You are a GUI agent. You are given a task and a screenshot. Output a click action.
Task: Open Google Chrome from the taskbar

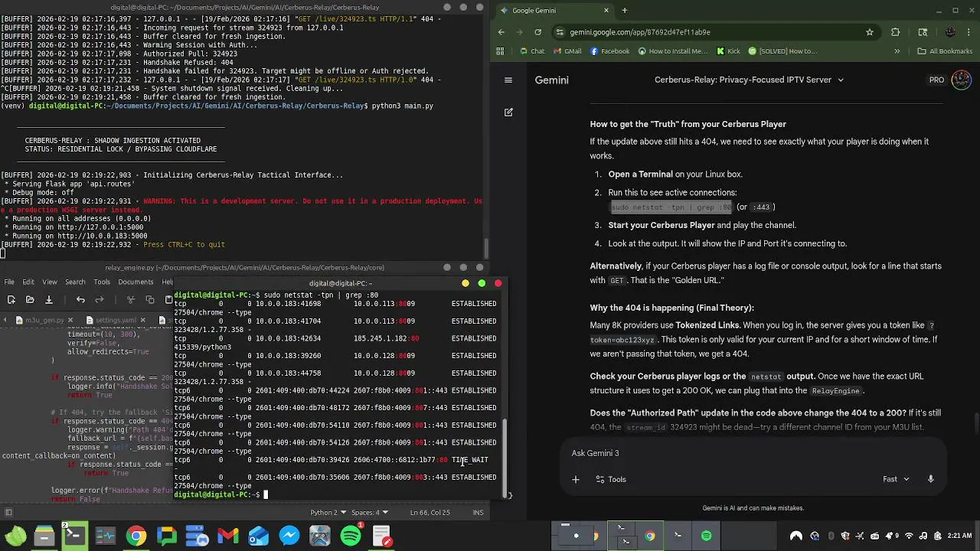point(136,536)
